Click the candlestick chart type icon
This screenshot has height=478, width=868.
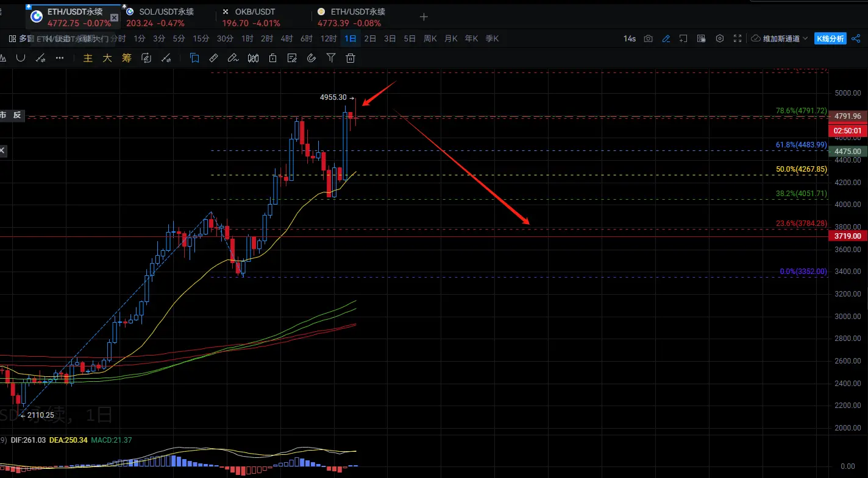[253, 58]
